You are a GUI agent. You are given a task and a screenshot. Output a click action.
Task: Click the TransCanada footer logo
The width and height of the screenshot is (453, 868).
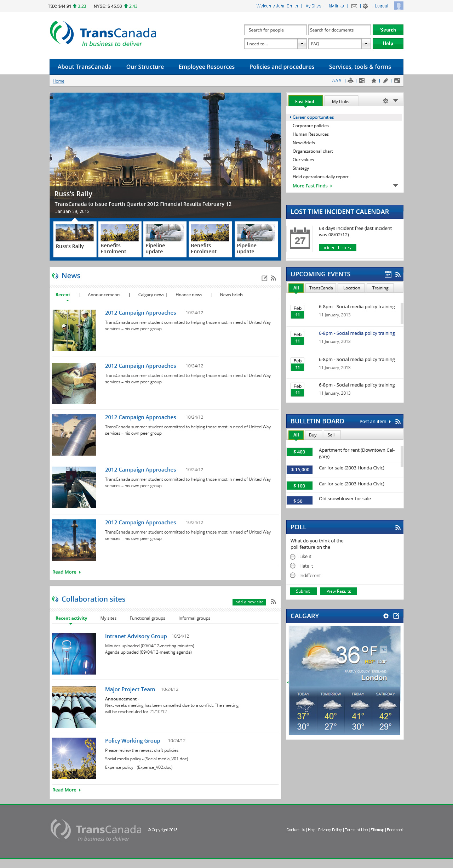pyautogui.click(x=96, y=830)
